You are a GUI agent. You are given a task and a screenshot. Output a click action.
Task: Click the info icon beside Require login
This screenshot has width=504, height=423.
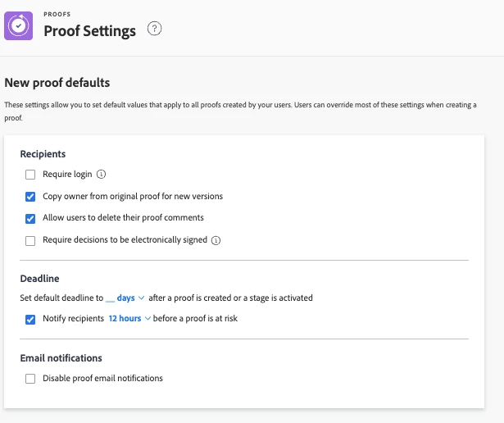[x=102, y=174]
